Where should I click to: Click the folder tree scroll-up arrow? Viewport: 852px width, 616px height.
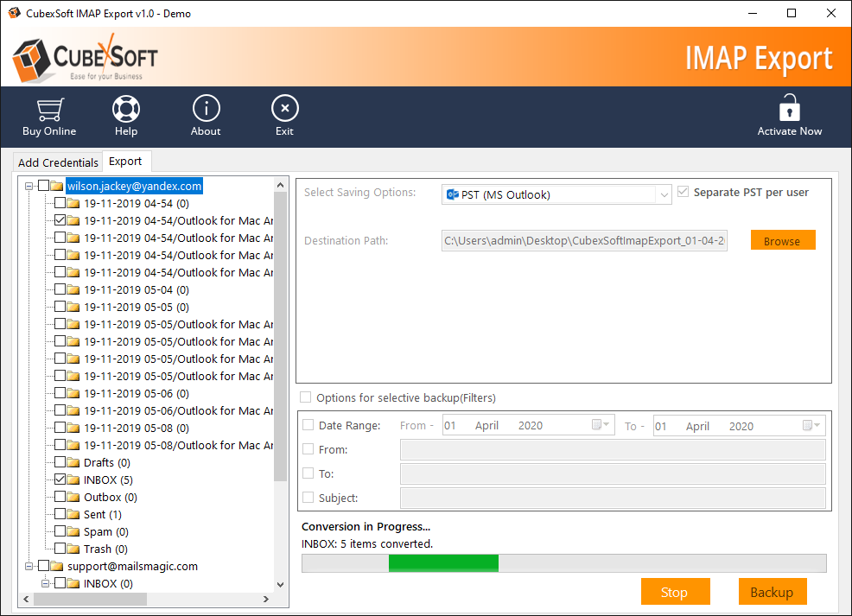point(280,185)
